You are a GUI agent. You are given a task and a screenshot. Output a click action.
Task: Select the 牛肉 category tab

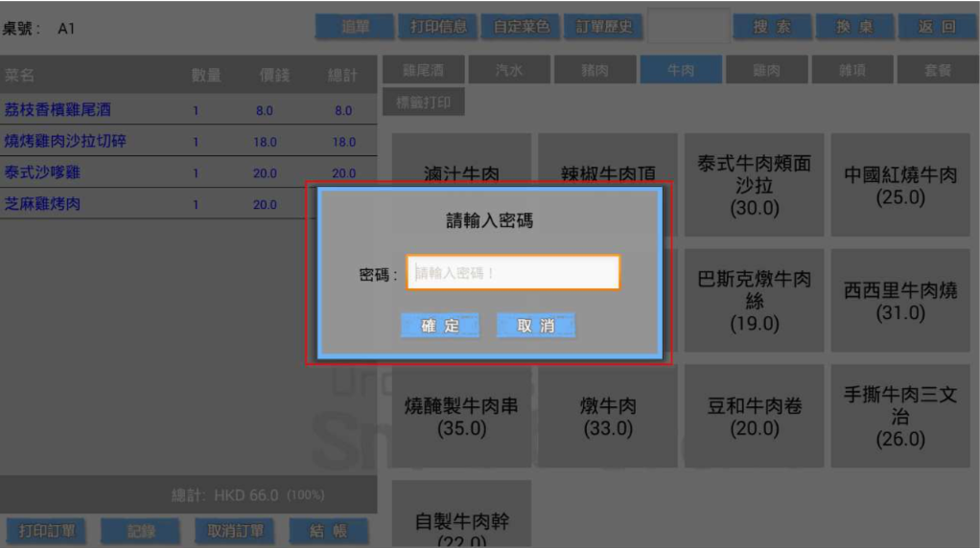(x=681, y=70)
